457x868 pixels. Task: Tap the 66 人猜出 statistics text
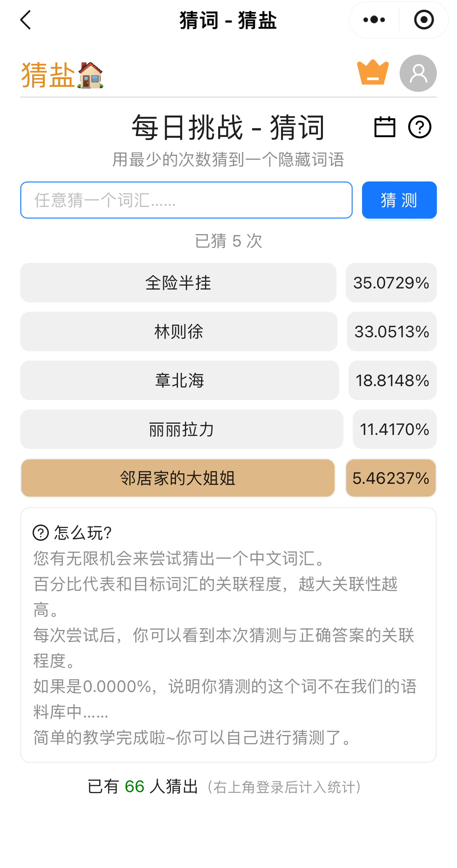[143, 787]
